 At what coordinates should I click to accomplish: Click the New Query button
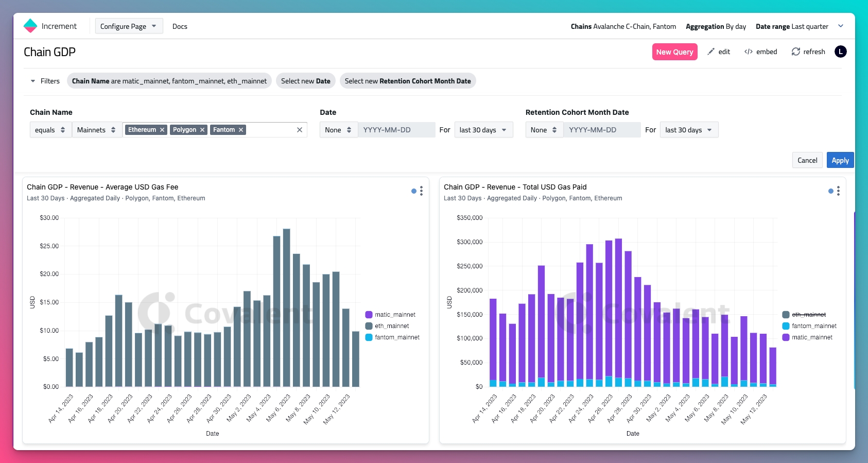[x=674, y=52]
